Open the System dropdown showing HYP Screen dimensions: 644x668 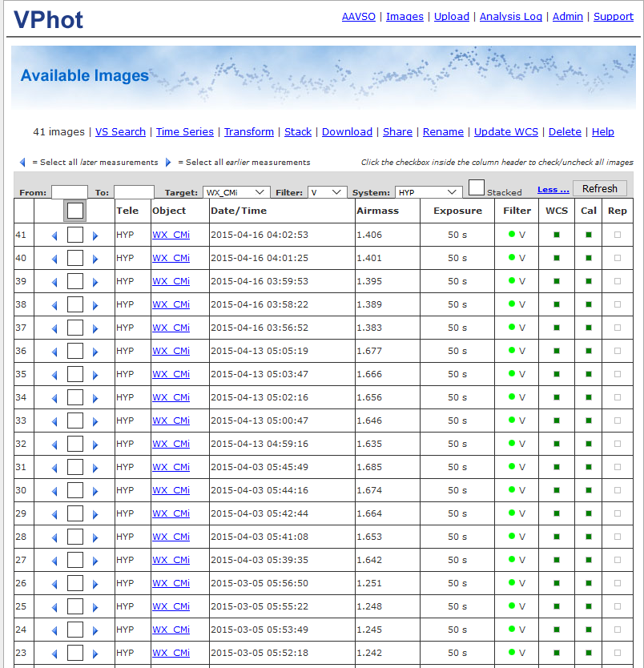[x=429, y=192]
